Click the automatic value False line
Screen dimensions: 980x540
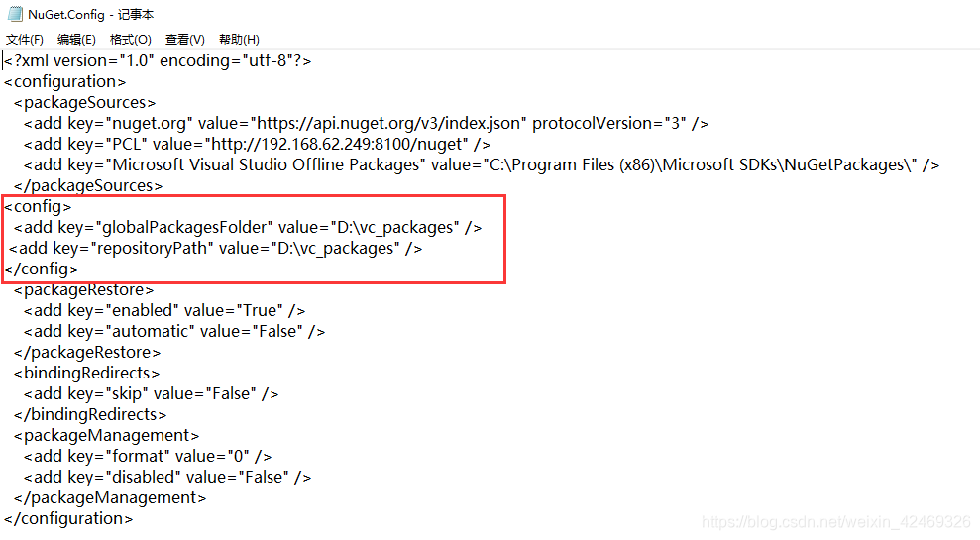point(174,331)
